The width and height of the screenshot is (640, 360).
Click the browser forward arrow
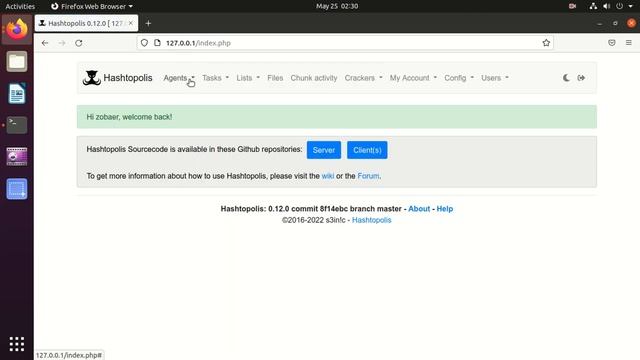(x=62, y=43)
